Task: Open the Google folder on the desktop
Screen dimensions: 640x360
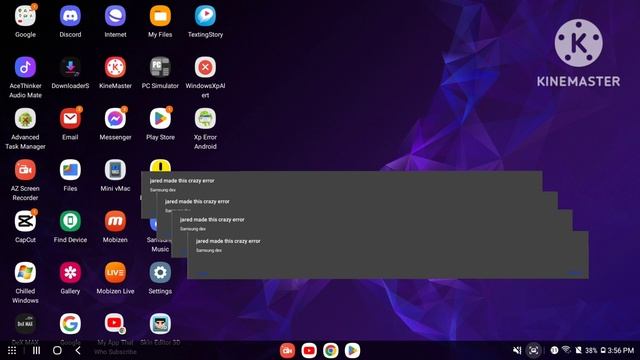Action: pos(25,16)
